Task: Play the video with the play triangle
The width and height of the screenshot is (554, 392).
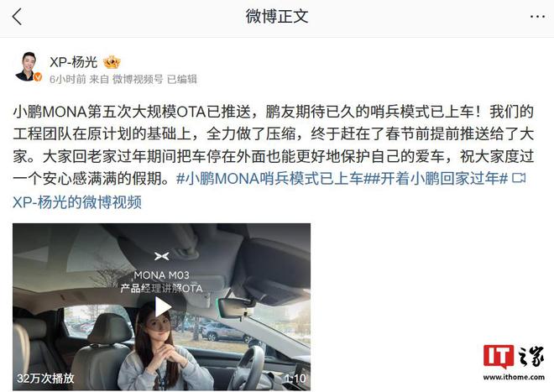Action: [x=163, y=307]
